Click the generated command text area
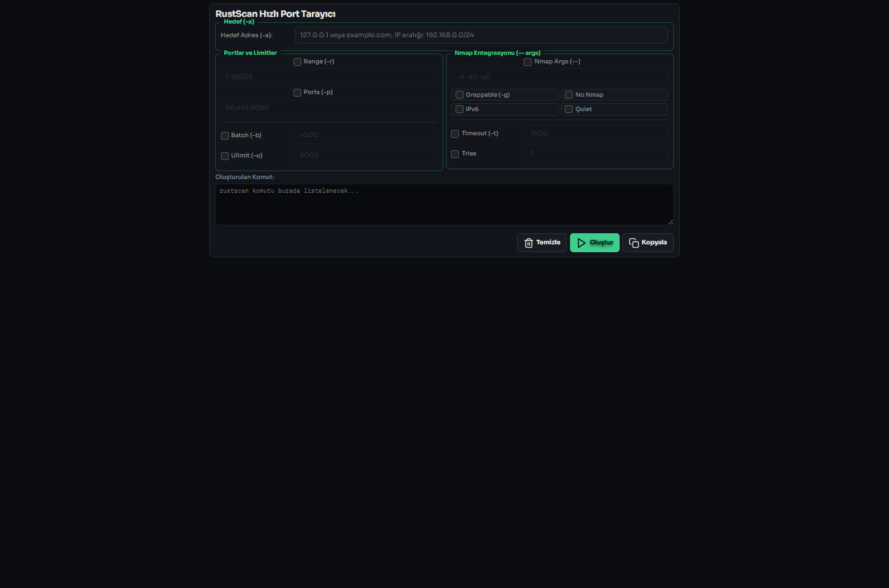 444,204
